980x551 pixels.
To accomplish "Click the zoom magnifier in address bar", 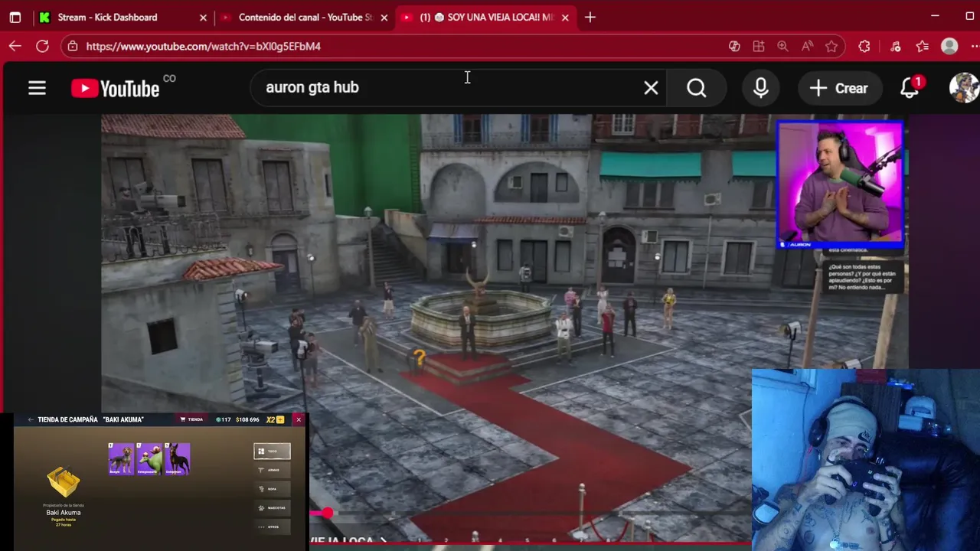I will click(782, 46).
